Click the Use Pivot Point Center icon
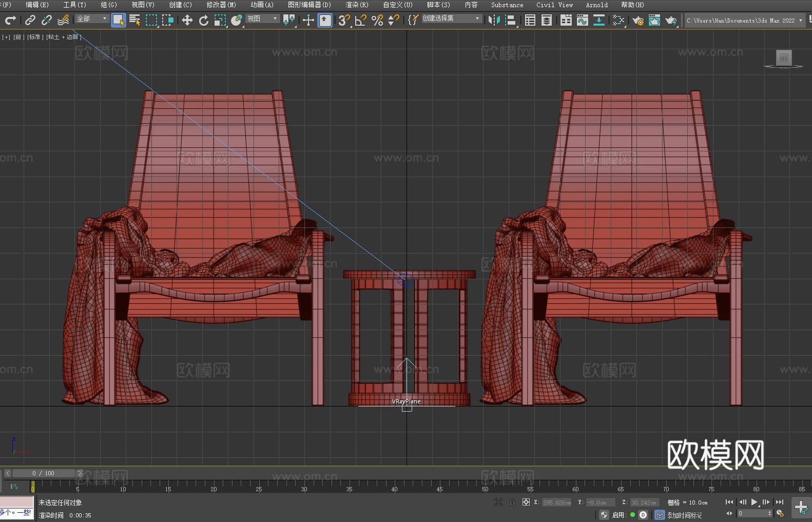 (289, 21)
